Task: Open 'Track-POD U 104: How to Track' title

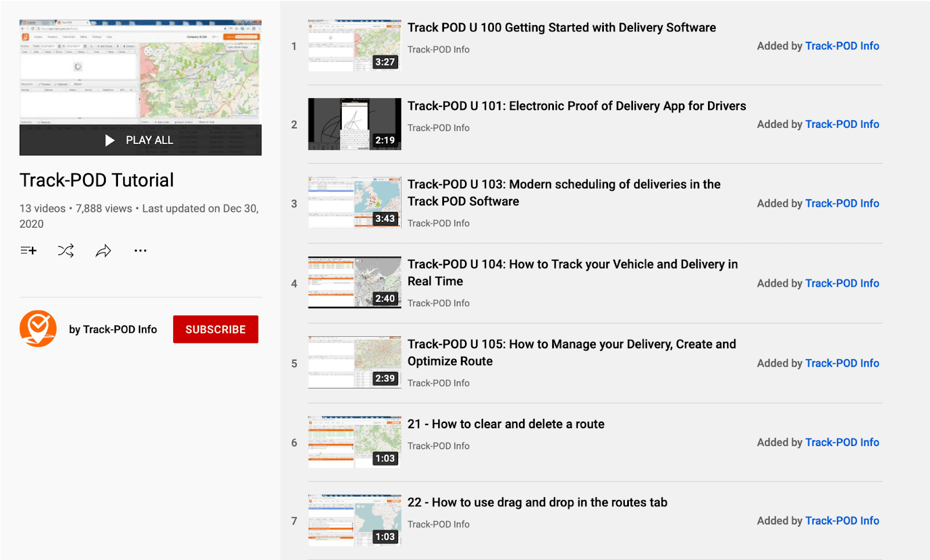Action: click(x=573, y=272)
